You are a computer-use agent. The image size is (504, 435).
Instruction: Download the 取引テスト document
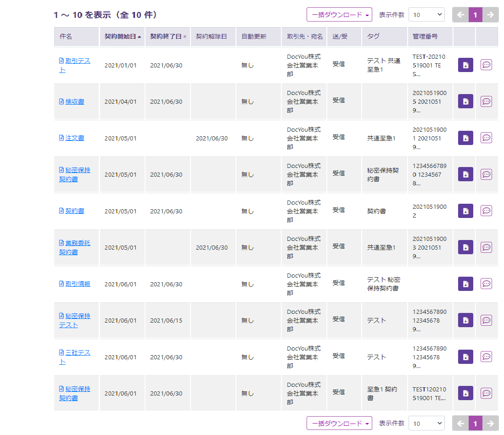(465, 65)
